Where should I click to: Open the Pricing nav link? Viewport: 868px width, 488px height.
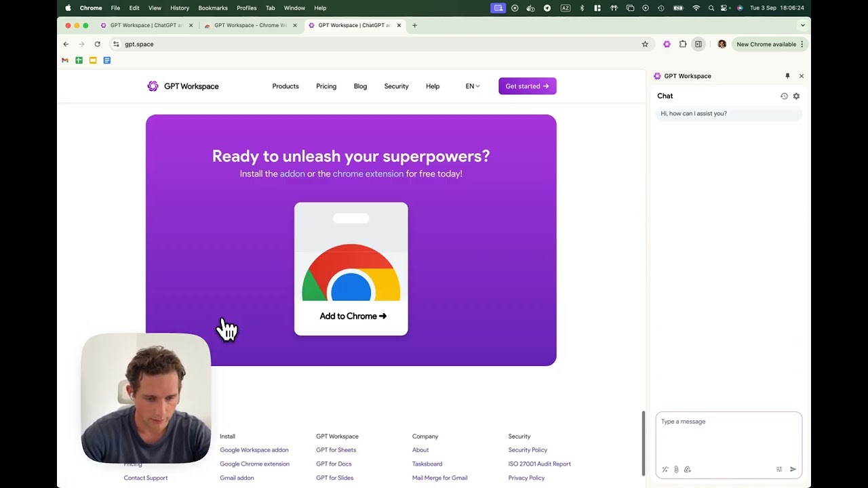[326, 86]
